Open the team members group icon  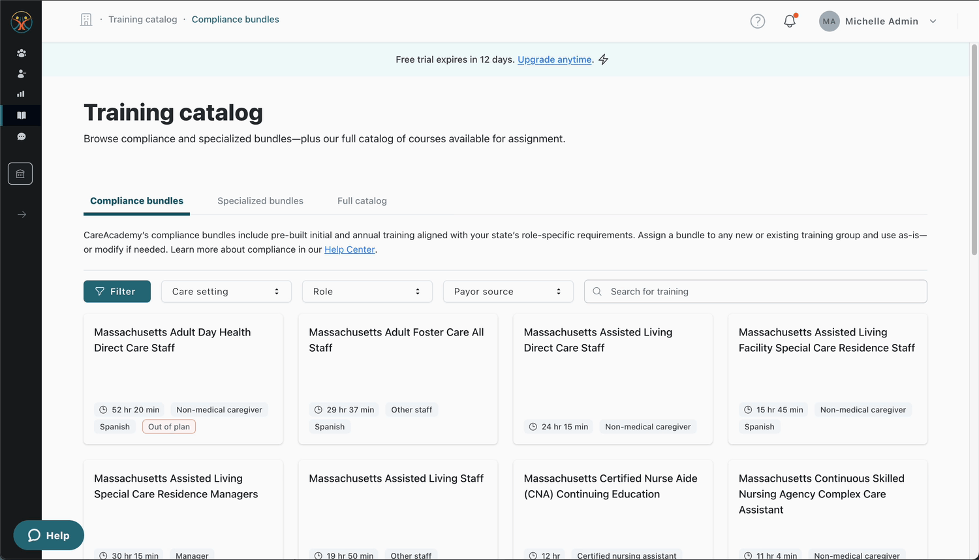(21, 53)
